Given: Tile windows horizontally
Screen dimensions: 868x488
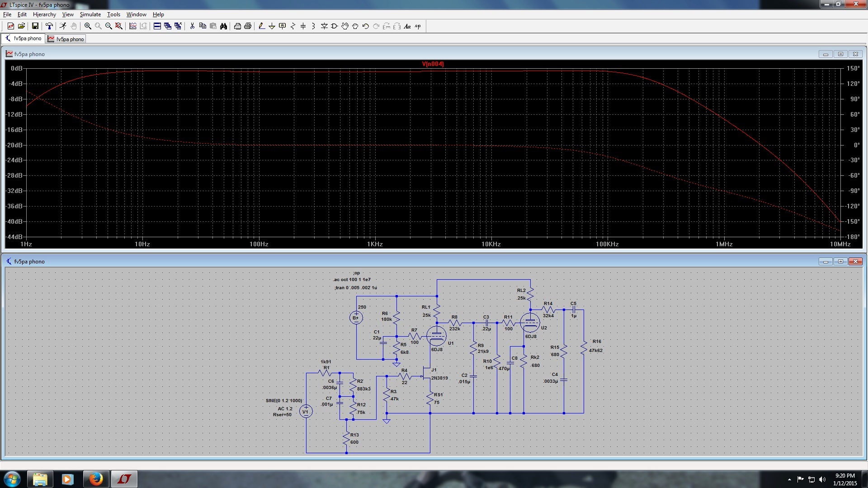Looking at the screenshot, I should point(157,26).
